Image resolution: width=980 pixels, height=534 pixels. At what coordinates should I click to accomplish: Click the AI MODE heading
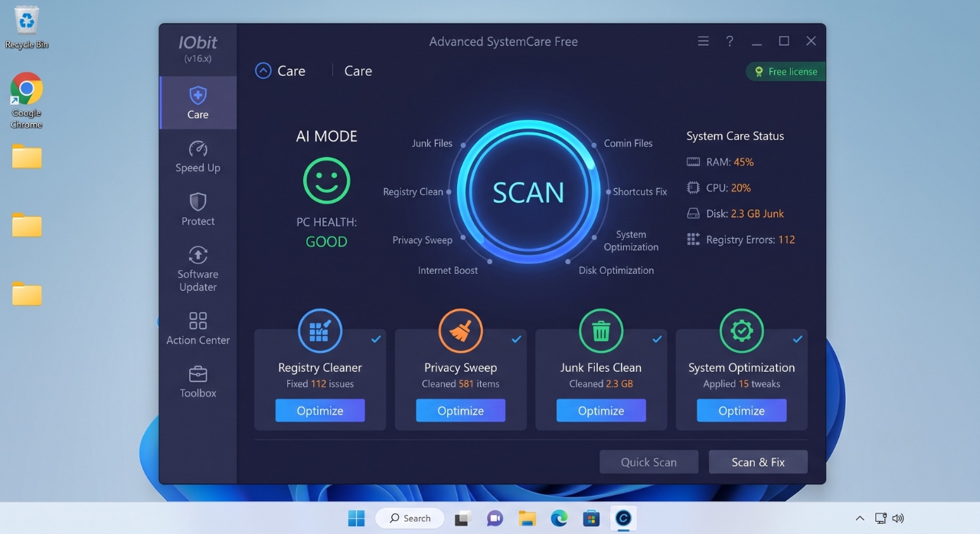tap(327, 136)
